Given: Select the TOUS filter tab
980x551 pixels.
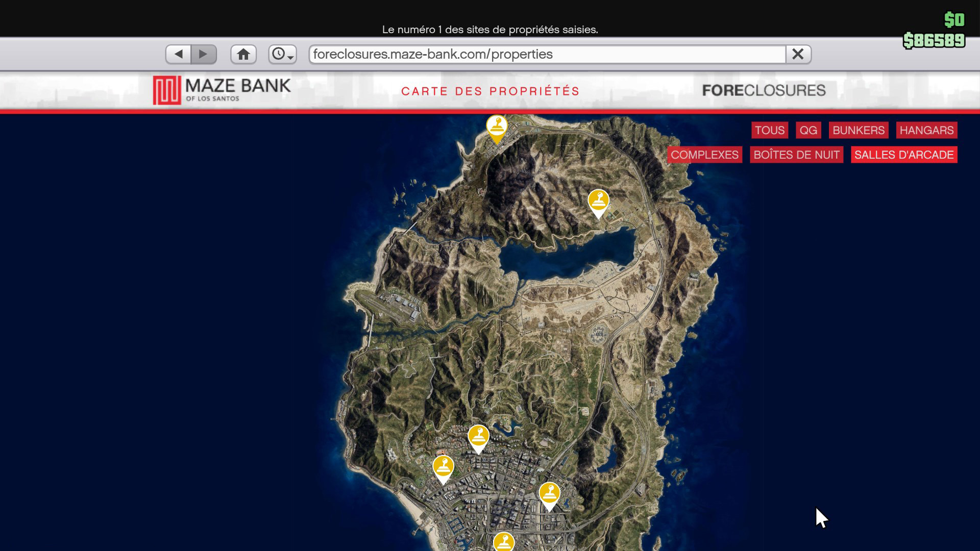Looking at the screenshot, I should [x=770, y=130].
